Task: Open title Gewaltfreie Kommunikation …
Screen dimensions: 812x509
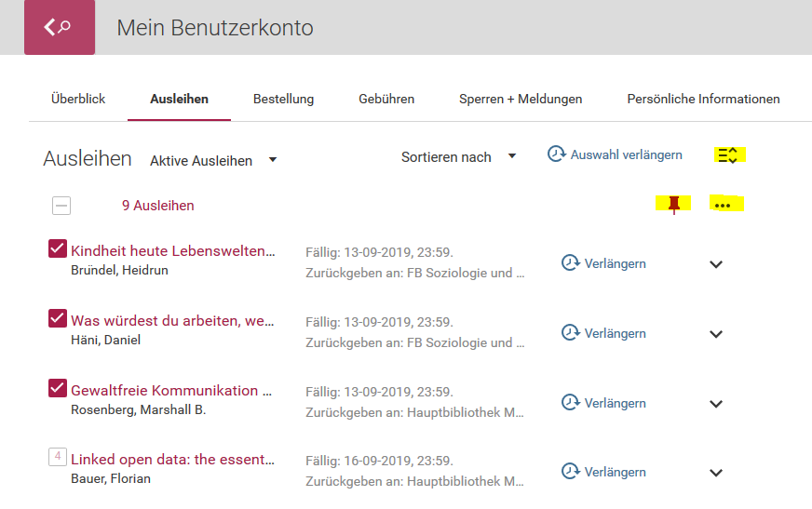Action: click(171, 391)
